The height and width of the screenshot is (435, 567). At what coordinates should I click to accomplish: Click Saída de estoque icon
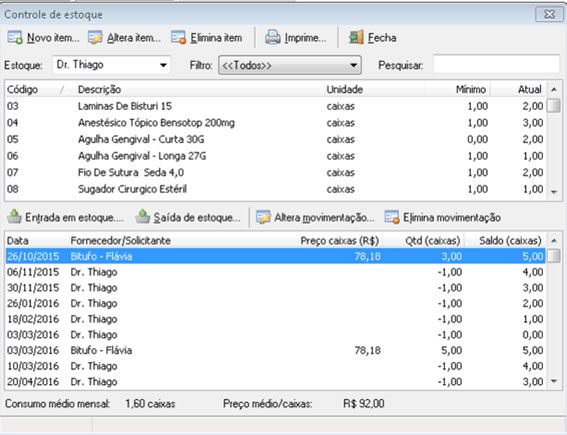click(142, 217)
